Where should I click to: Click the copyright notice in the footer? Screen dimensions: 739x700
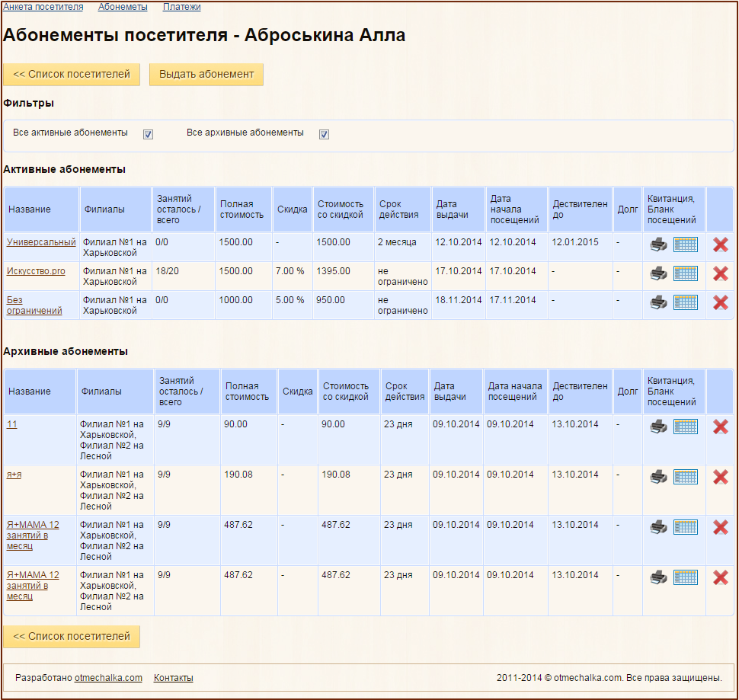tap(609, 678)
